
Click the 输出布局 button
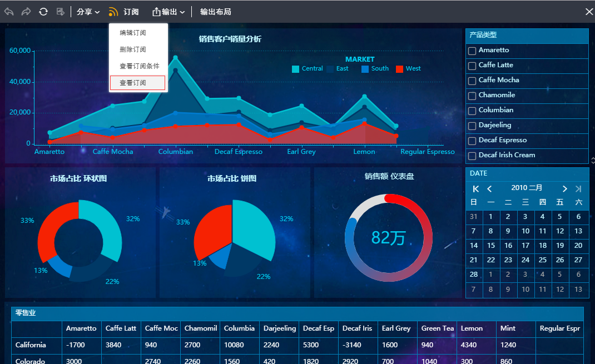tap(215, 12)
